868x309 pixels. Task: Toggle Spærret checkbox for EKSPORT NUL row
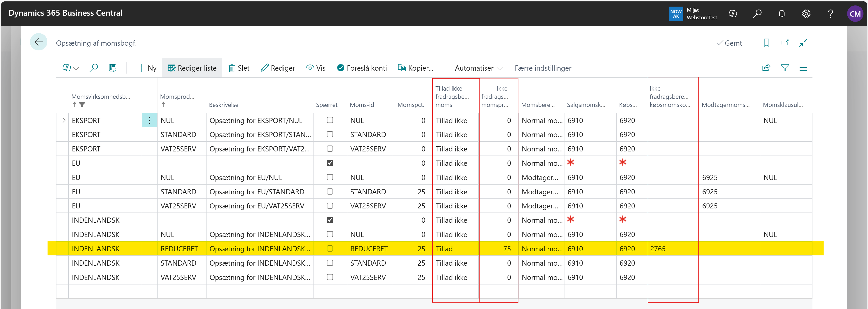click(330, 120)
